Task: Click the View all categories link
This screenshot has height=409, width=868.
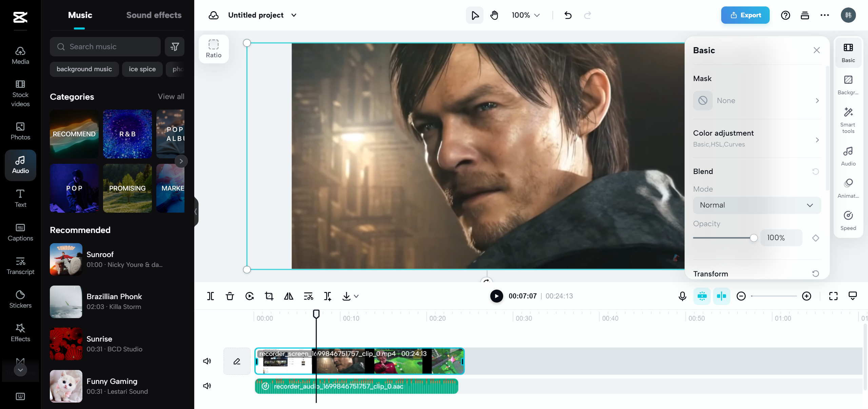Action: tap(171, 96)
